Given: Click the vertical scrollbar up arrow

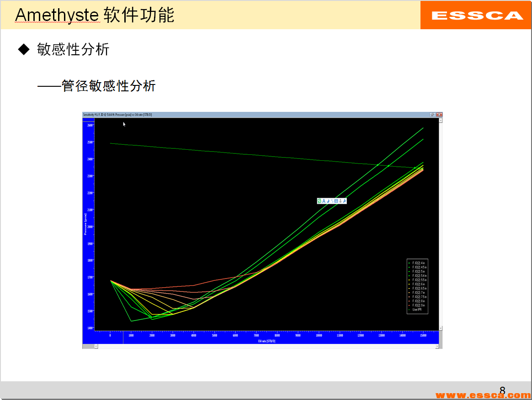Looking at the screenshot, I should click(x=440, y=120).
